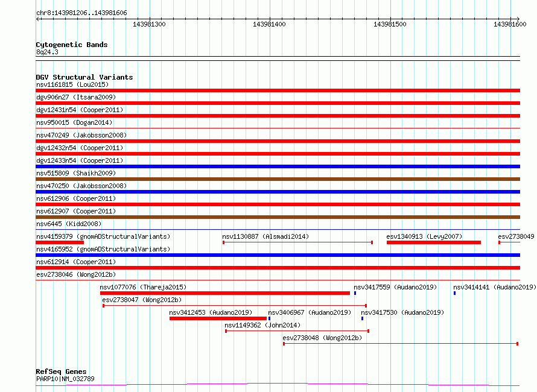Select variant esv2738048 (Wong2012b) label
This screenshot has width=537, height=392.
[322, 338]
